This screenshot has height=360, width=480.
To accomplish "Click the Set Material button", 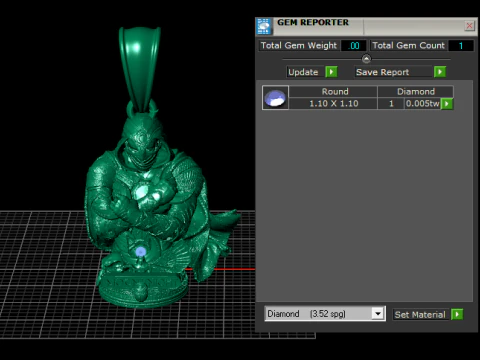I will [421, 314].
